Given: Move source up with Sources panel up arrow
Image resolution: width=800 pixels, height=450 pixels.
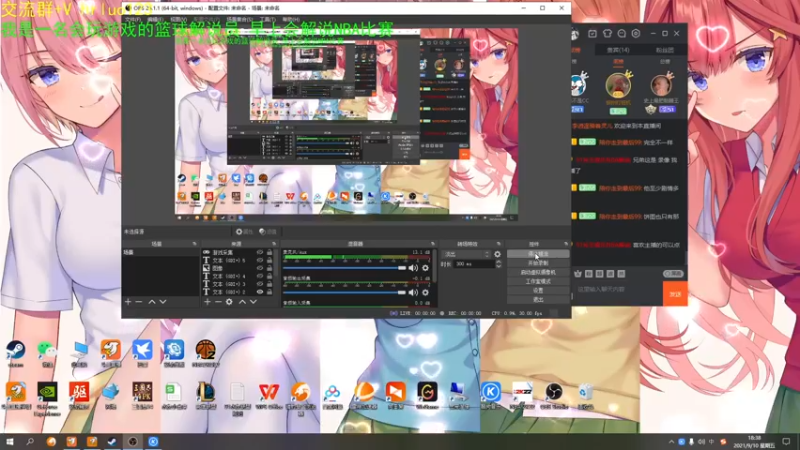Looking at the screenshot, I should [x=242, y=302].
